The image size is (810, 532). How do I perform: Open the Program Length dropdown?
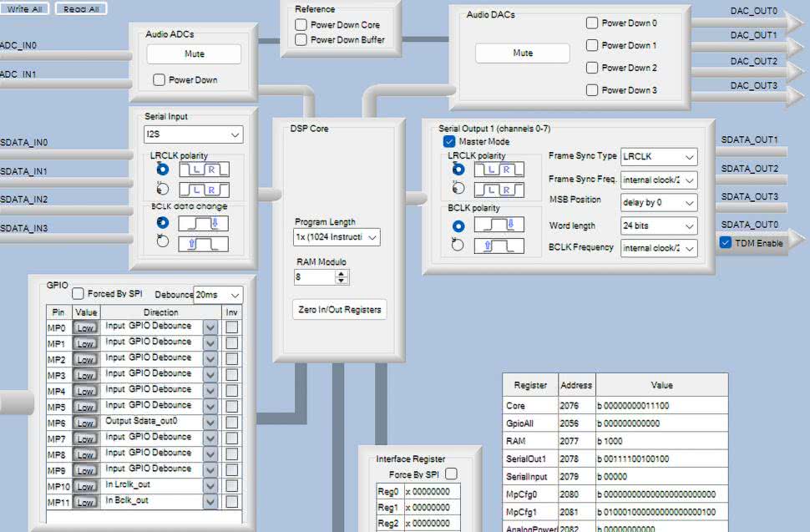[337, 238]
